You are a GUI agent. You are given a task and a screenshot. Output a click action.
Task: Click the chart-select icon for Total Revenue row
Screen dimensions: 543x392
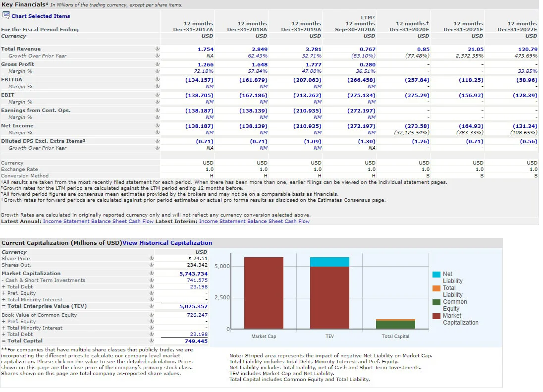(157, 49)
